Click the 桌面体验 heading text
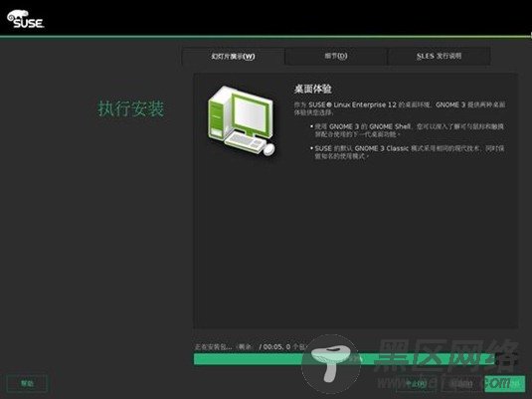Image resolution: width=532 pixels, height=399 pixels. [x=312, y=89]
